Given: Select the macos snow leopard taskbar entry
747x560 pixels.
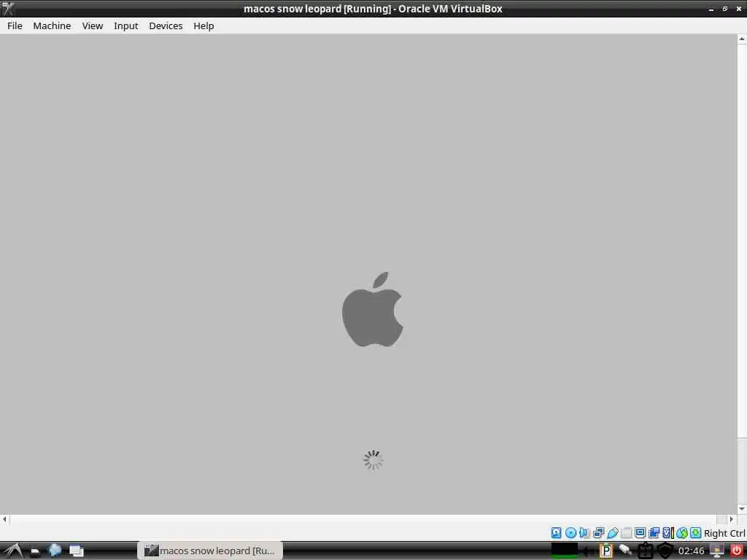Looking at the screenshot, I should tap(210, 551).
